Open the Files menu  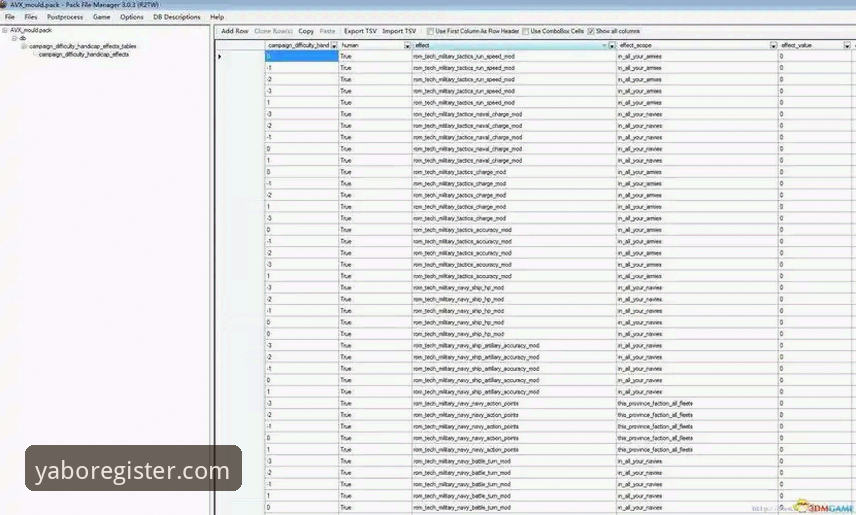31,17
